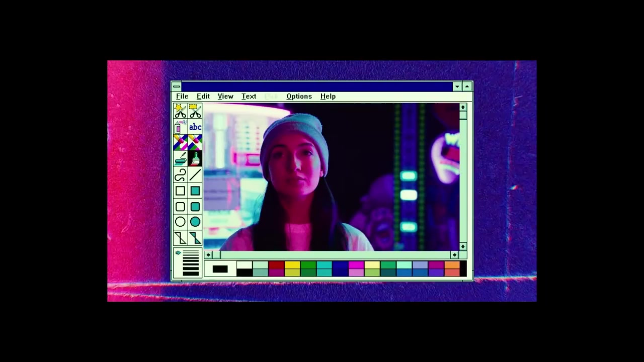644x362 pixels.
Task: Pick the cyan top-row swatch
Action: pos(325,265)
